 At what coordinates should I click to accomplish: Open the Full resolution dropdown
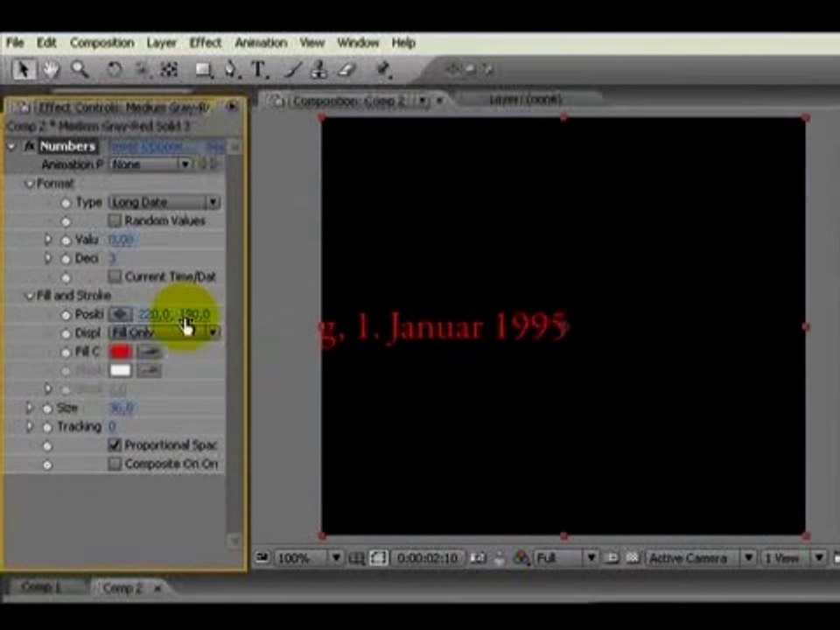[566, 558]
